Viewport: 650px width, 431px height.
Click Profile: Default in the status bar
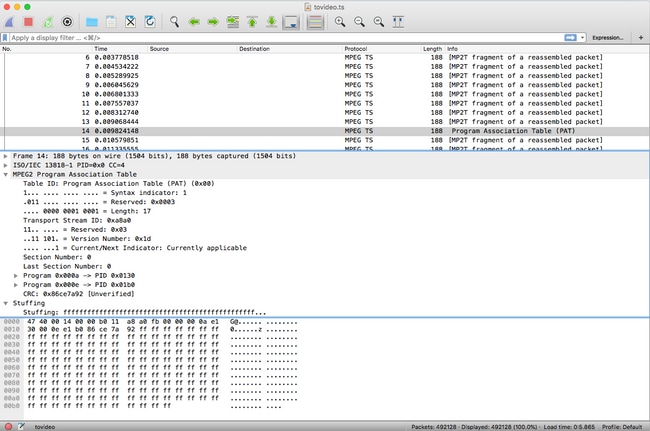pos(622,427)
